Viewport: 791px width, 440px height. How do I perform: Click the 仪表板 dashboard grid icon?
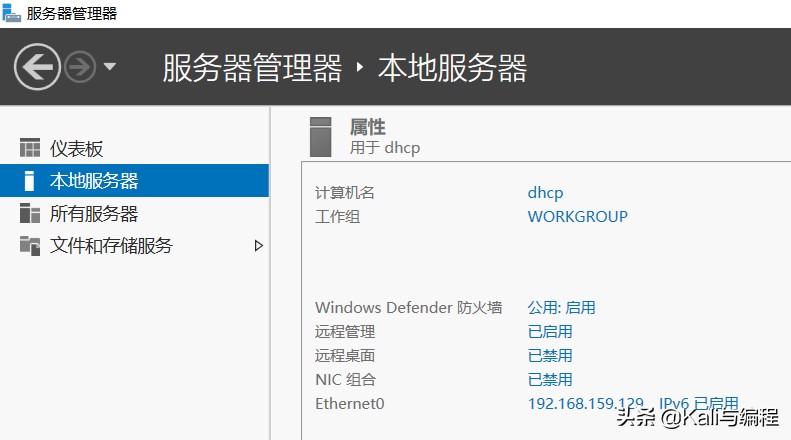point(30,148)
